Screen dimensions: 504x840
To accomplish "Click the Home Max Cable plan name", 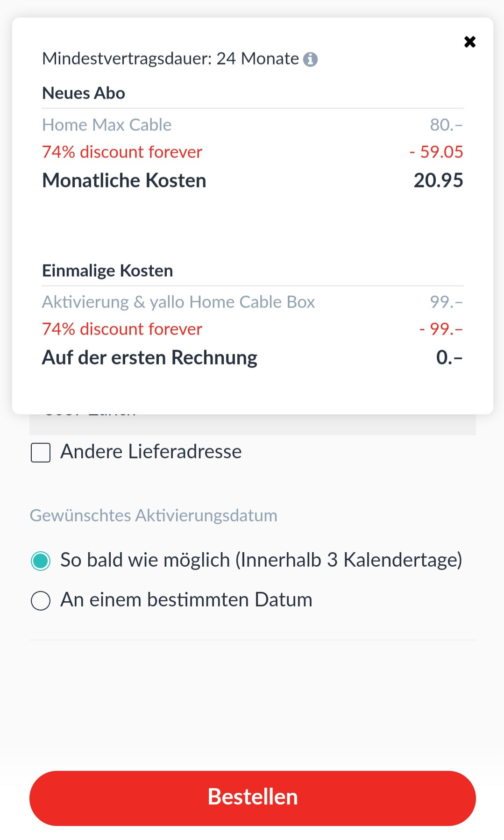I will (x=107, y=125).
